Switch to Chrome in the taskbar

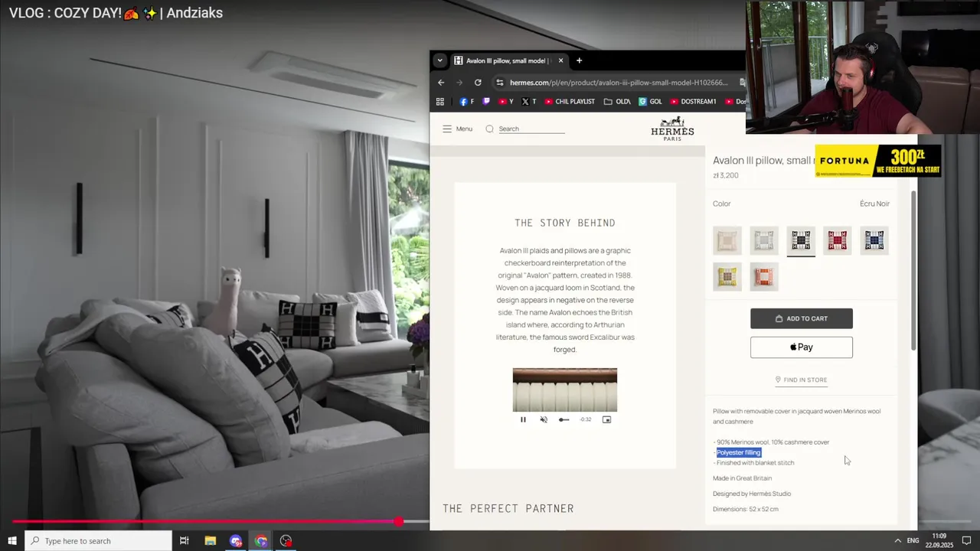pyautogui.click(x=261, y=541)
